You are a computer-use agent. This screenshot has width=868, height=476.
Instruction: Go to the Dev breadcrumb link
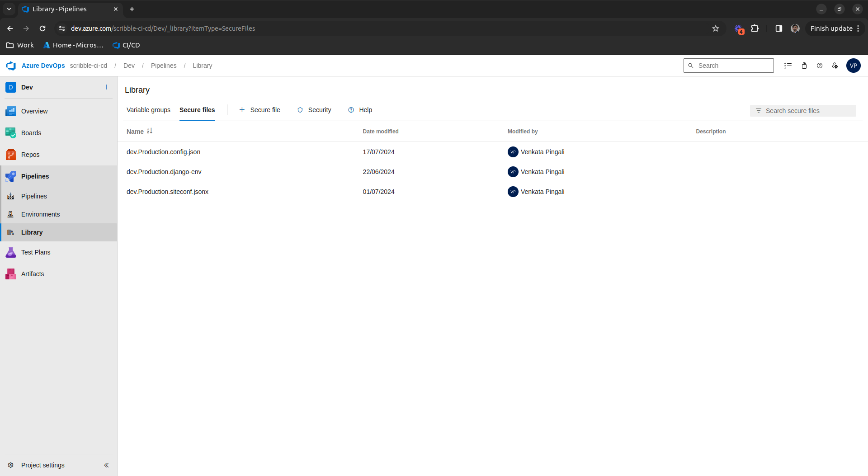click(129, 66)
